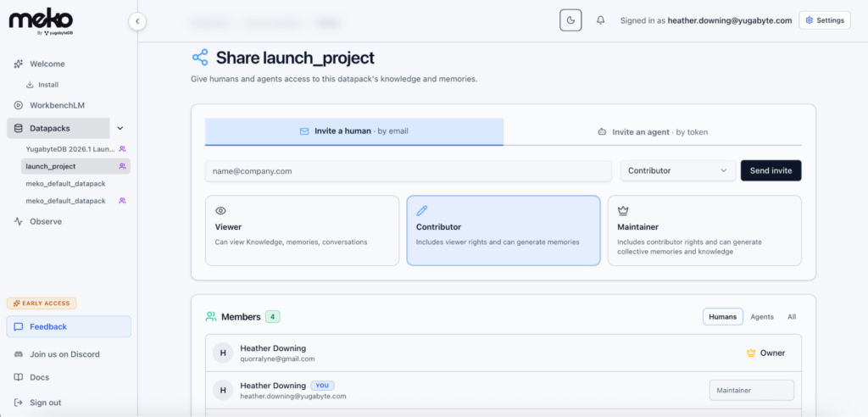The height and width of the screenshot is (417, 868).
Task: Open Observe in sidebar
Action: pos(46,221)
